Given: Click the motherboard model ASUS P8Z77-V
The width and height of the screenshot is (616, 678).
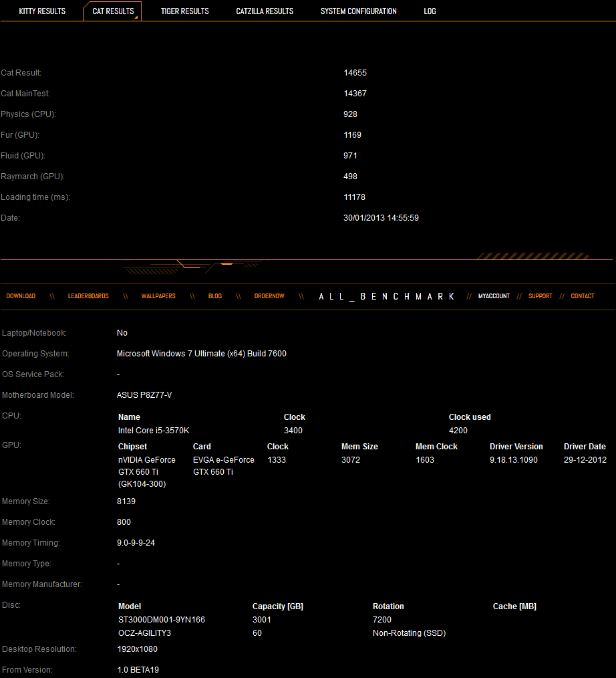Looking at the screenshot, I should coord(144,395).
